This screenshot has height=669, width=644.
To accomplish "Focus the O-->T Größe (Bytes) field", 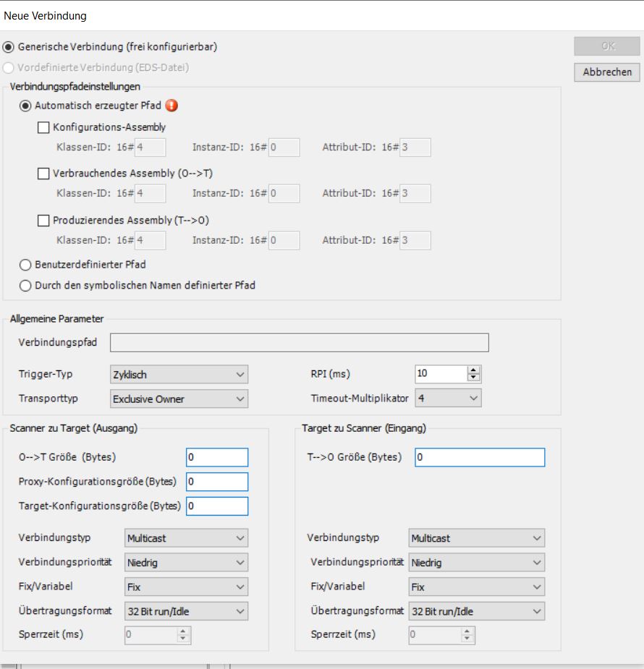I will [217, 457].
